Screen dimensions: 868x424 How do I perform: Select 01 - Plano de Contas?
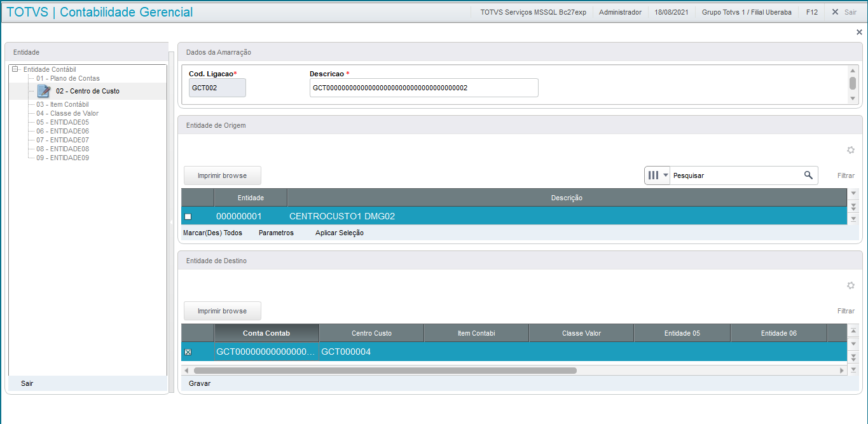tap(68, 78)
